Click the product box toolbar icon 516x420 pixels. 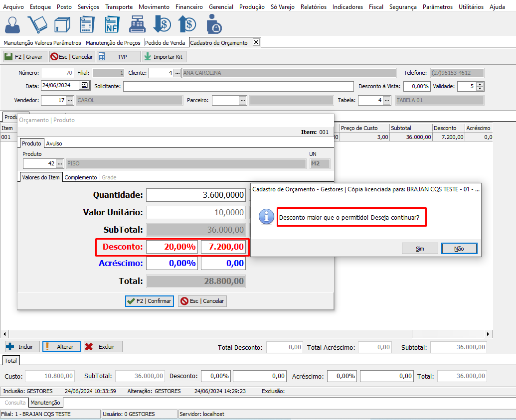62,24
